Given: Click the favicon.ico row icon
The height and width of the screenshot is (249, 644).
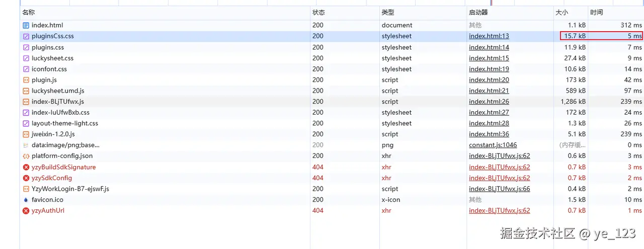Looking at the screenshot, I should click(26, 200).
